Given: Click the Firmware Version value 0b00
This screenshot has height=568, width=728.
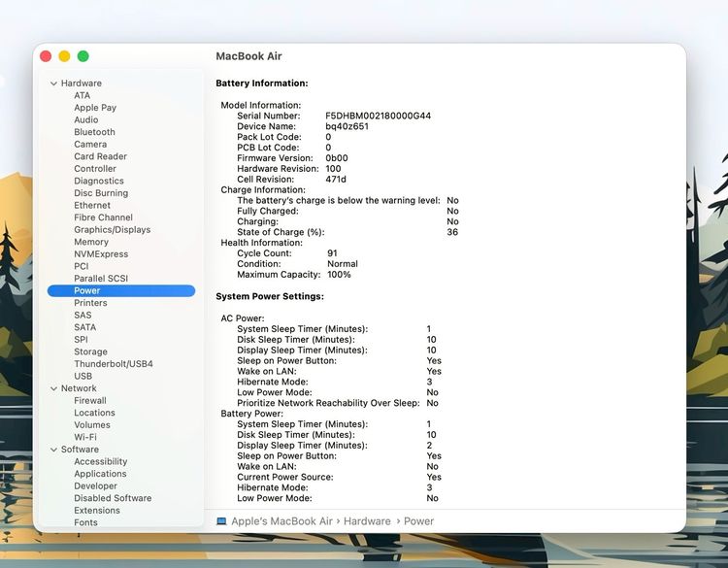Looking at the screenshot, I should pos(337,158).
